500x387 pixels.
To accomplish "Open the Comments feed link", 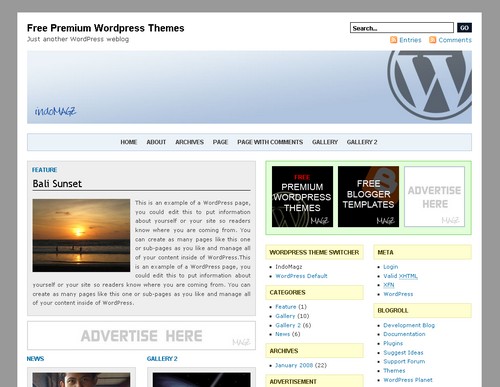I will pos(455,40).
